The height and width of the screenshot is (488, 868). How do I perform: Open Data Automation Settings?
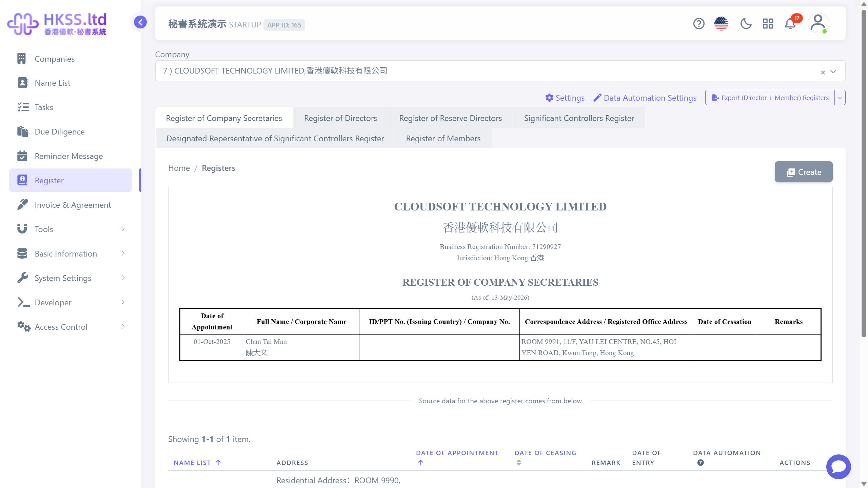pos(645,98)
